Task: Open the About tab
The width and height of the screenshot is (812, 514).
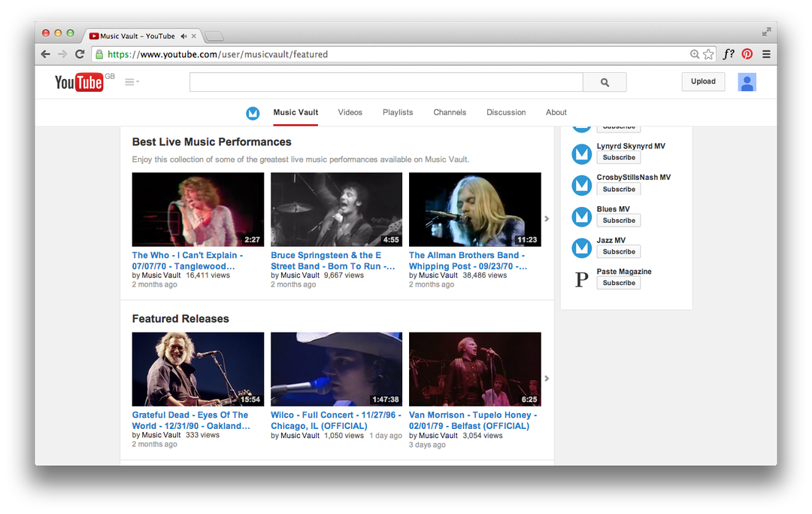Action: click(556, 112)
